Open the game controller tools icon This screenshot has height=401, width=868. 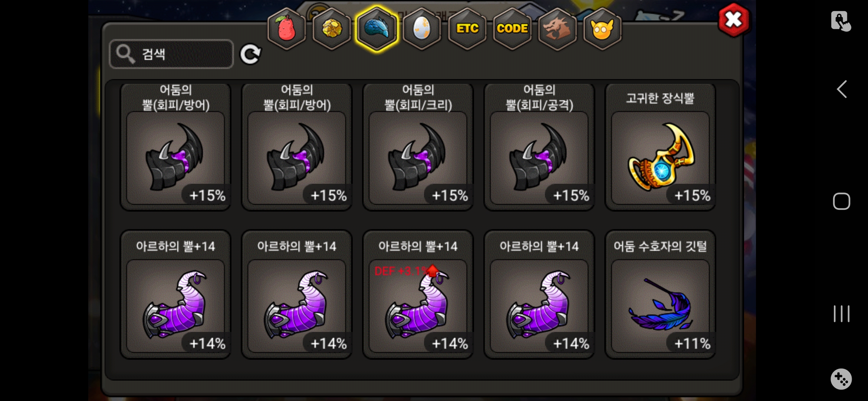841,379
